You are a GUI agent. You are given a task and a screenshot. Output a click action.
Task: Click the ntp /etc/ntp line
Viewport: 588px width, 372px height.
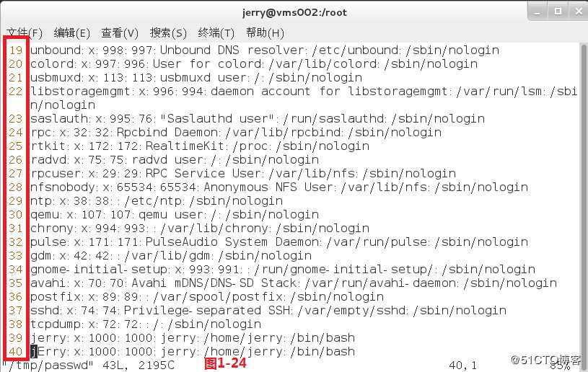pos(157,201)
